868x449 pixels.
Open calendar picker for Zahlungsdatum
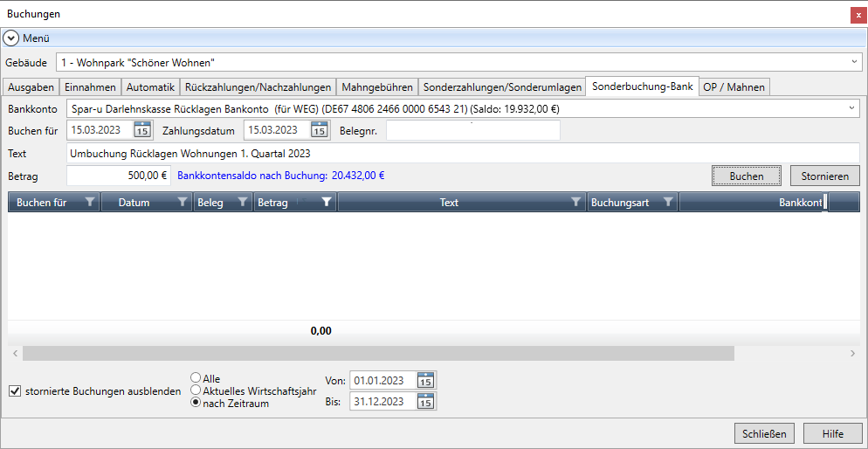pyautogui.click(x=320, y=130)
